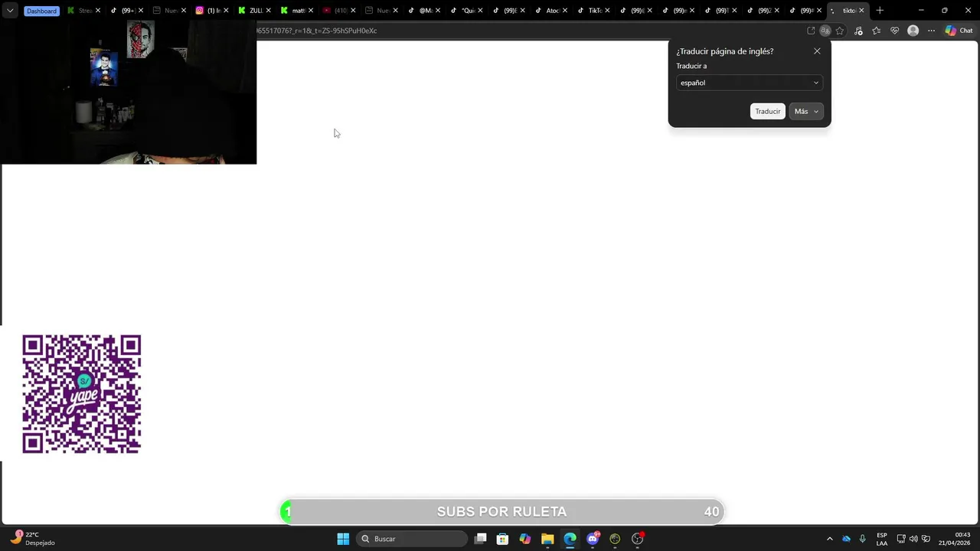This screenshot has width=980, height=551.
Task: Open Task View on taskbar
Action: point(480,539)
